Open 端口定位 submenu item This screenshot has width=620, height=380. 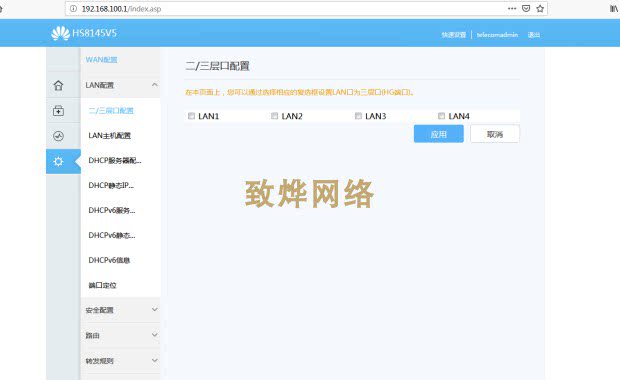click(x=102, y=285)
